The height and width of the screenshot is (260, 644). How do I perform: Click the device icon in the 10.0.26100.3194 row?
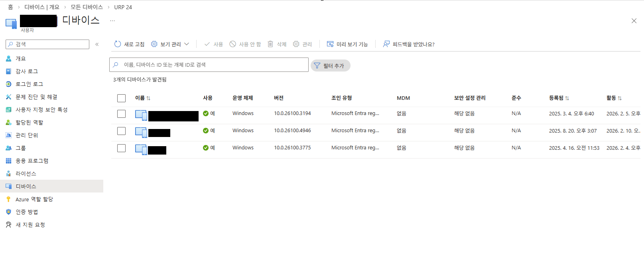[x=141, y=115]
